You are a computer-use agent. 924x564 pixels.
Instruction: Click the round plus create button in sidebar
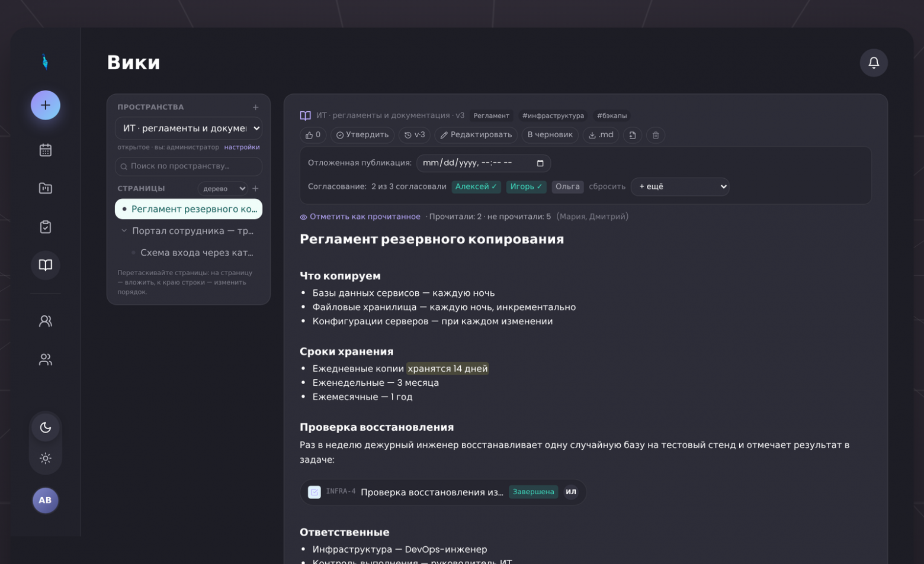[46, 105]
